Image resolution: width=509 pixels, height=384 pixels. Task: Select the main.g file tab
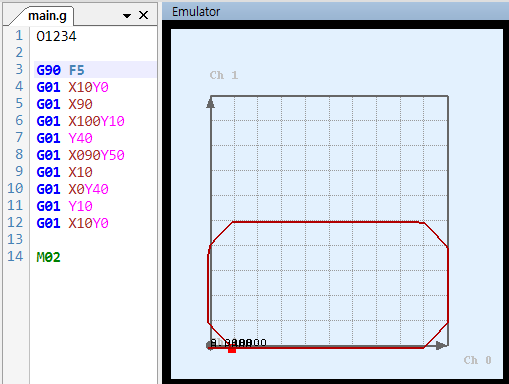47,16
